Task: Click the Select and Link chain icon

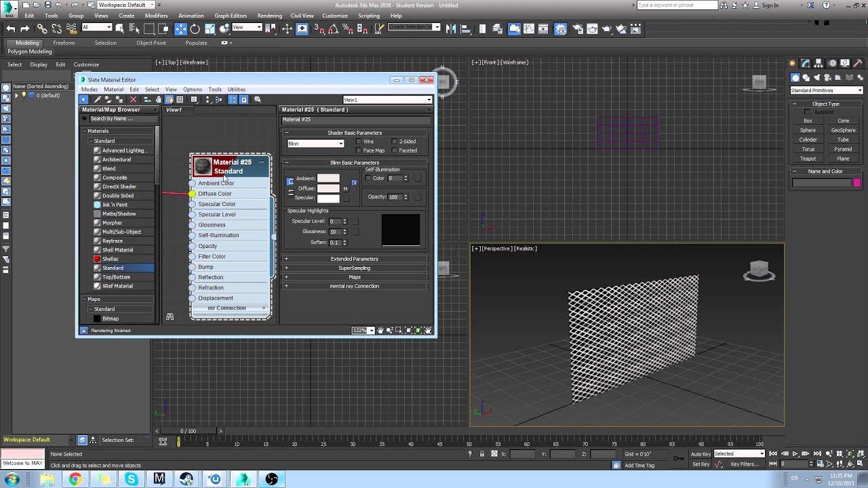Action: pyautogui.click(x=42, y=28)
